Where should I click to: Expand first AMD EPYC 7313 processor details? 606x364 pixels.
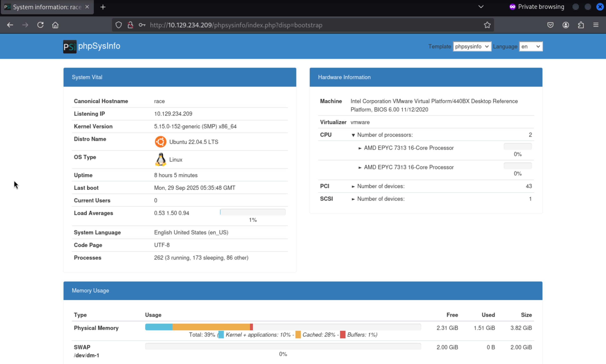[360, 148]
